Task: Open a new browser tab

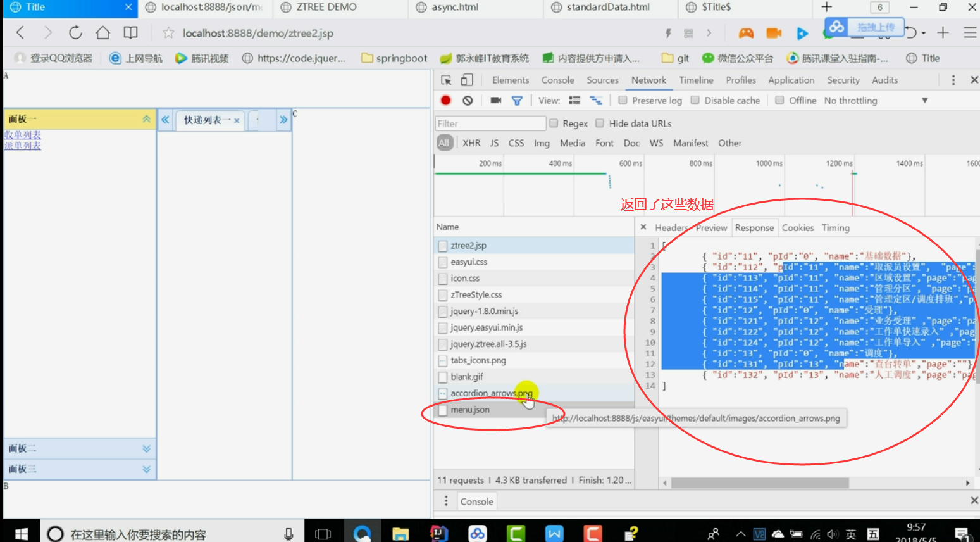Action: [826, 7]
